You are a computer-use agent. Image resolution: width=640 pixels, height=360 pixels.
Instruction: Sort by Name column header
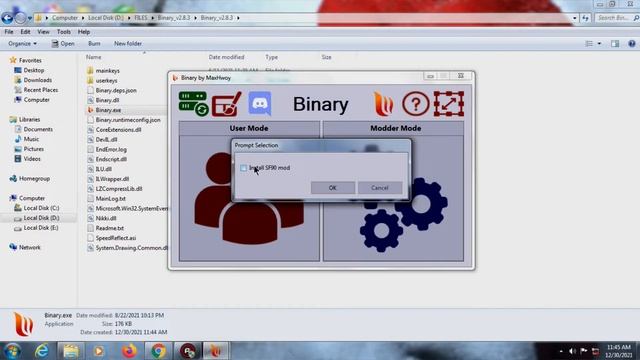pos(93,57)
